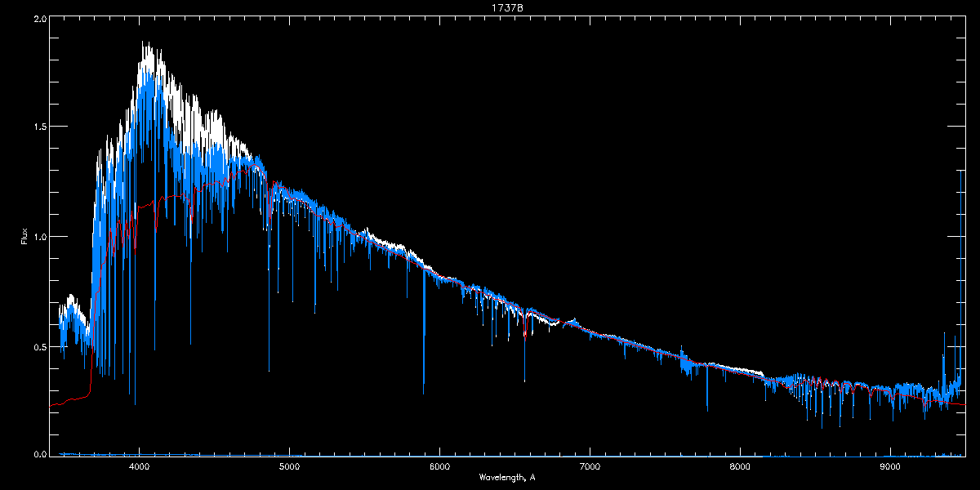Select the 5000 x-axis tick label
The width and height of the screenshot is (980, 490).
click(x=289, y=466)
